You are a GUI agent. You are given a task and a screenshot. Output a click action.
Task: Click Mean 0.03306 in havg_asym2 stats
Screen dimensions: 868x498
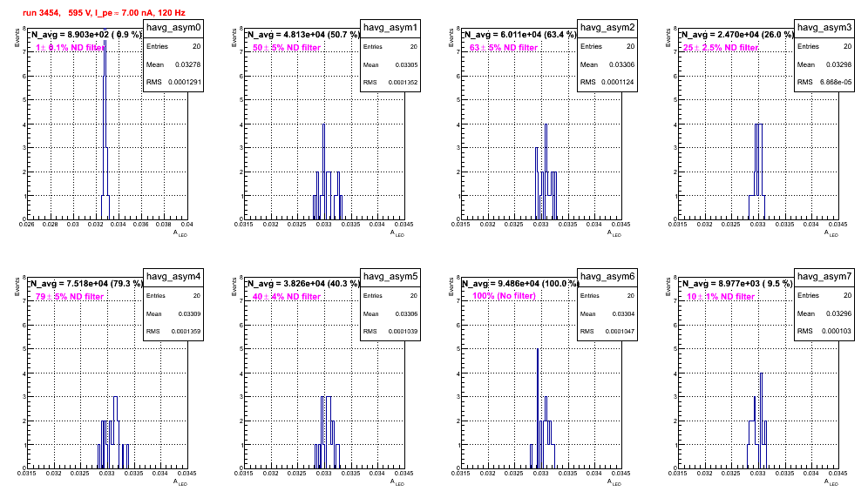coord(607,64)
